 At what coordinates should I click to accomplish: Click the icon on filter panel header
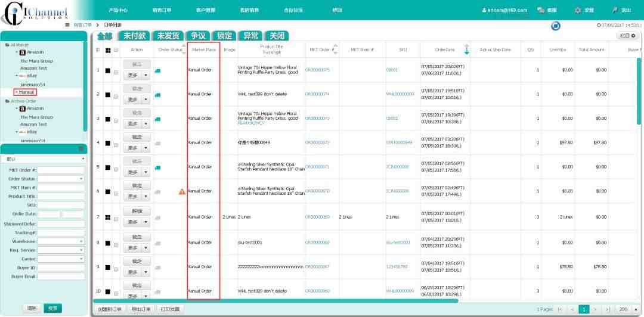click(81, 148)
